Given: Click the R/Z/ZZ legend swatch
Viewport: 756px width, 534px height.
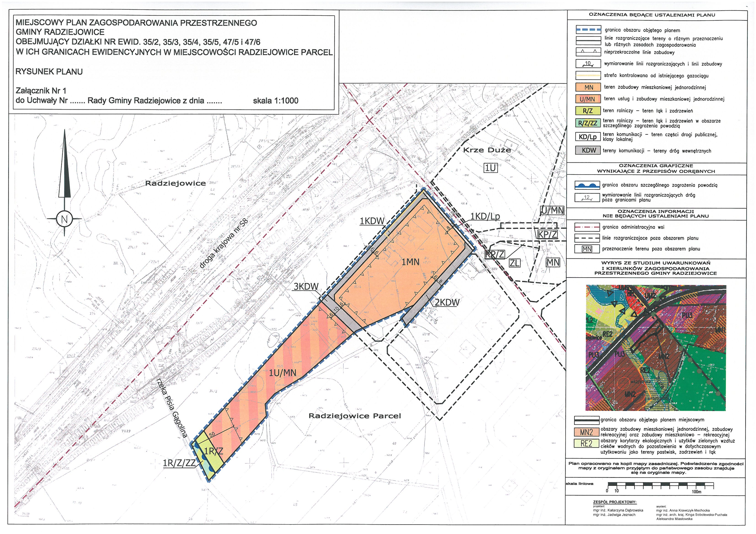Looking at the screenshot, I should coord(588,123).
